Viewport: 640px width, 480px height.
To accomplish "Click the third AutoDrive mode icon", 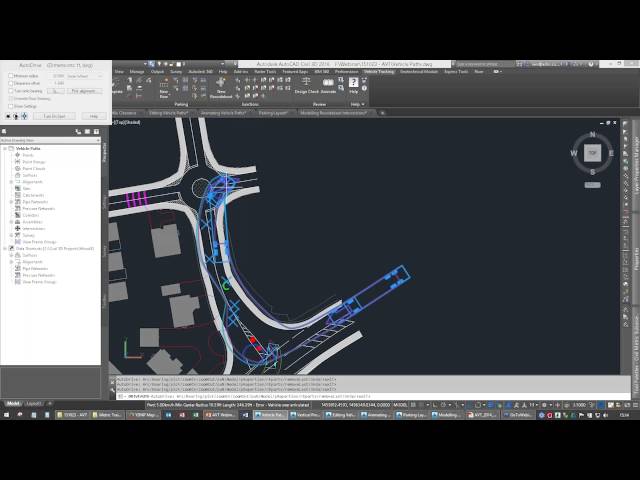I will (x=24, y=116).
